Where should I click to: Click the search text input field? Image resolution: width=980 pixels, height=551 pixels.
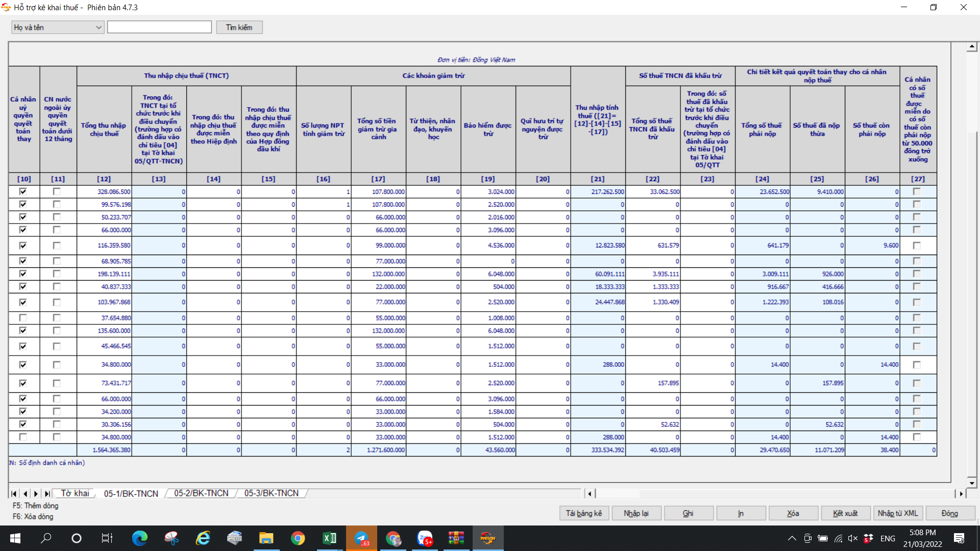coord(159,27)
